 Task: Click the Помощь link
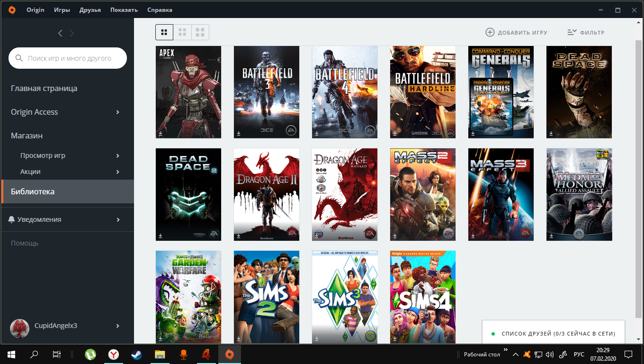[x=25, y=243]
